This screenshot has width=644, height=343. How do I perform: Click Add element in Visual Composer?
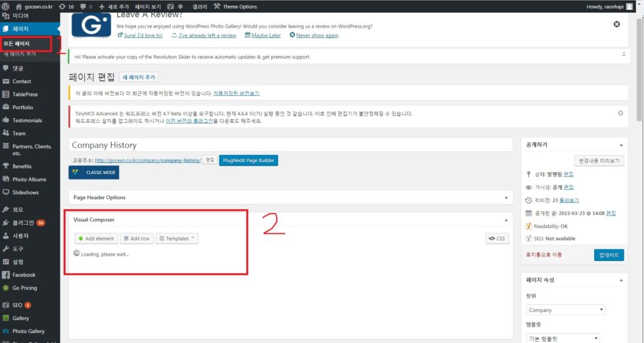coord(96,239)
